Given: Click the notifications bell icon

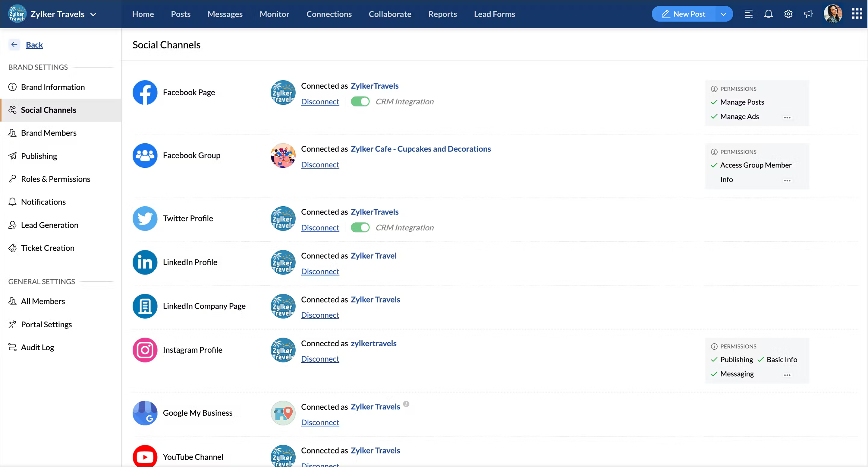Looking at the screenshot, I should click(x=768, y=14).
